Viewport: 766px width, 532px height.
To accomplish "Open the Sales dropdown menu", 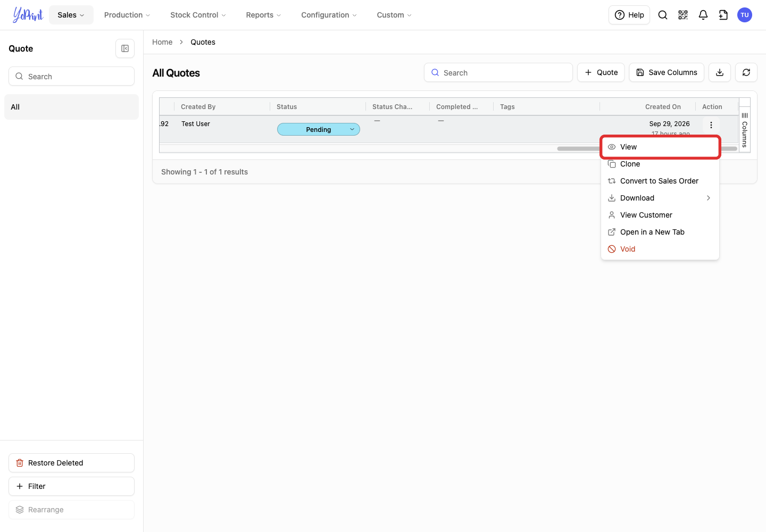I will [71, 15].
